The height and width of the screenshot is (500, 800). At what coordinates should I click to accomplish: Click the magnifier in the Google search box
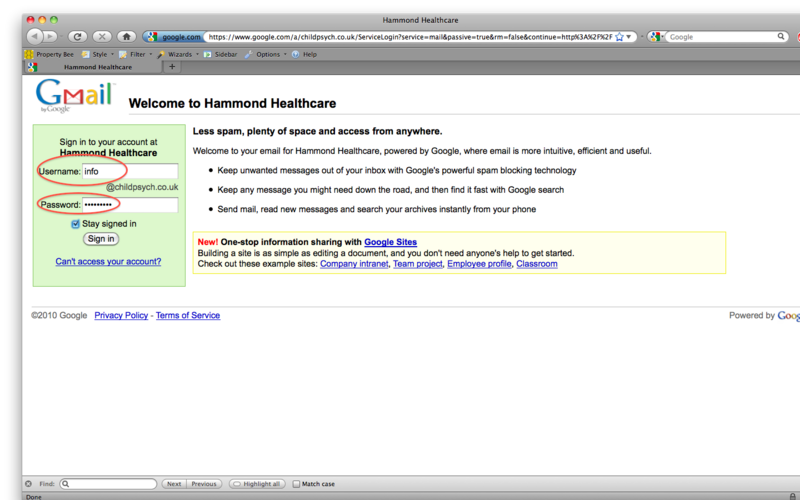(781, 37)
